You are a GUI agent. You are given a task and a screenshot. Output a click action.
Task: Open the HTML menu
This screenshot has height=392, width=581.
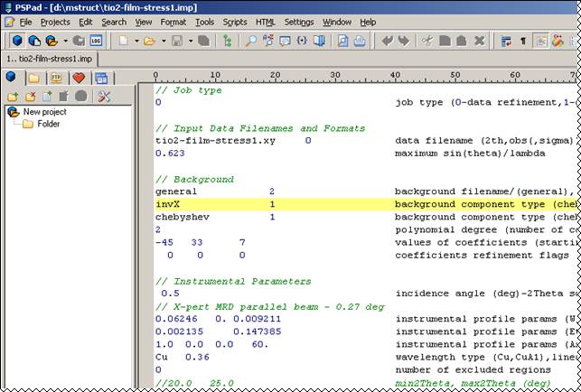266,23
